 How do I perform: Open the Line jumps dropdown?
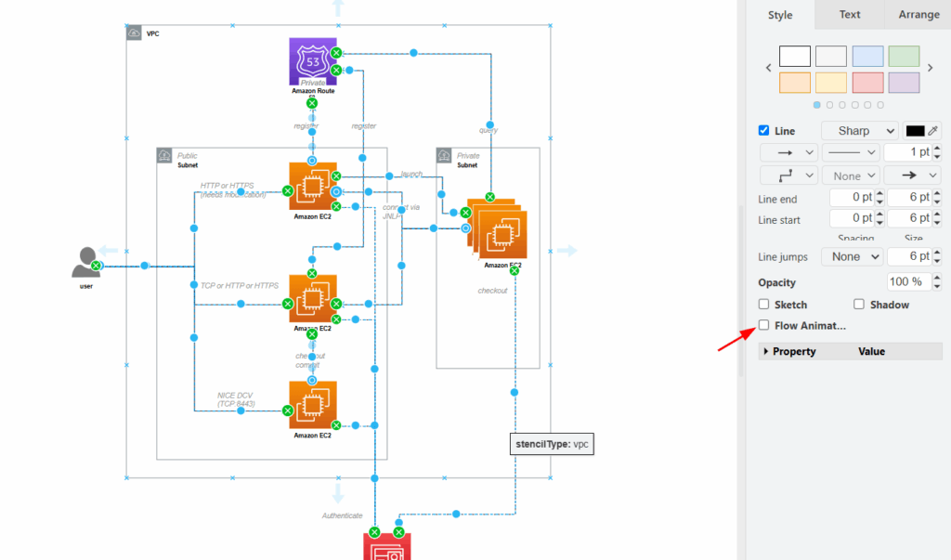click(852, 256)
